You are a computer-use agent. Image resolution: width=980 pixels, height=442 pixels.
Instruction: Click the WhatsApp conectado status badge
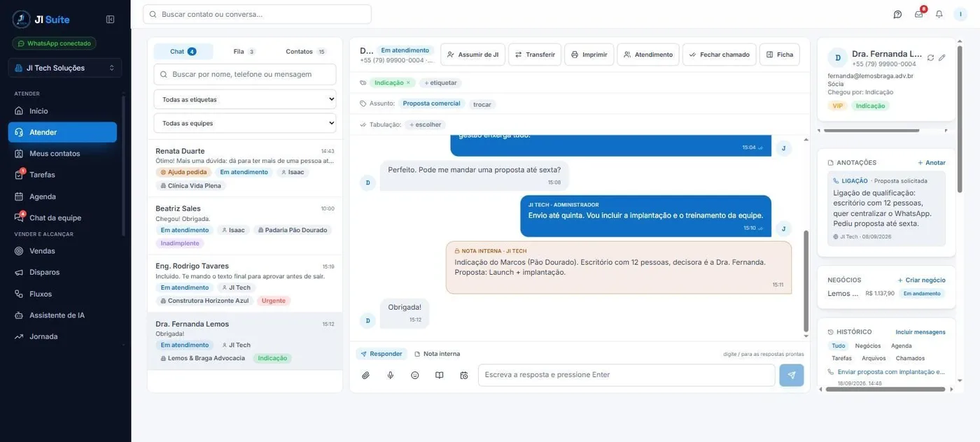coord(54,43)
